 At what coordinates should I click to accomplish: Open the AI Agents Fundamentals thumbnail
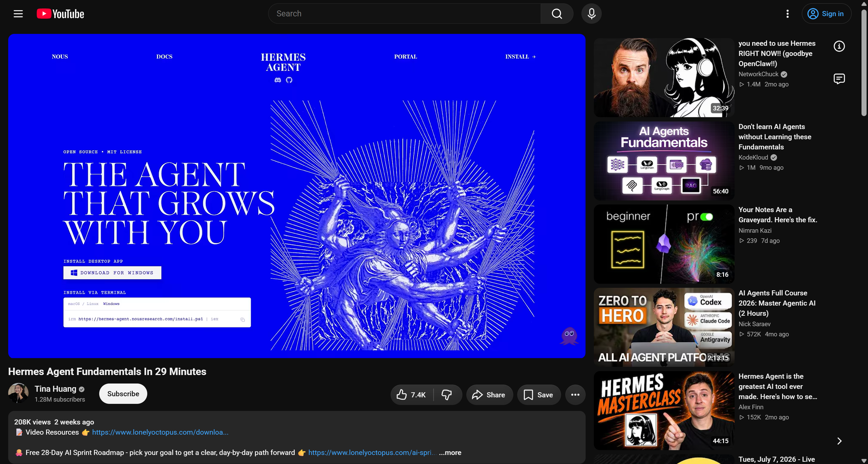(x=664, y=161)
